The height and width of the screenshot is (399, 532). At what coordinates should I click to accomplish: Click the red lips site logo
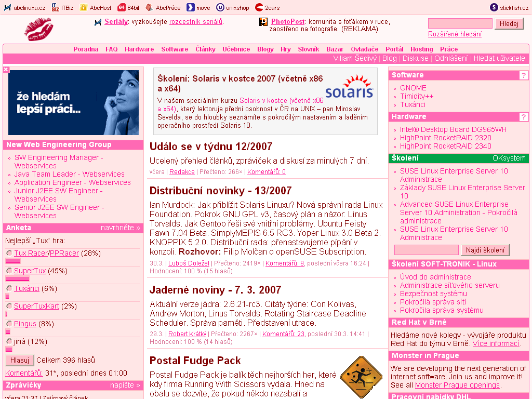[38, 30]
